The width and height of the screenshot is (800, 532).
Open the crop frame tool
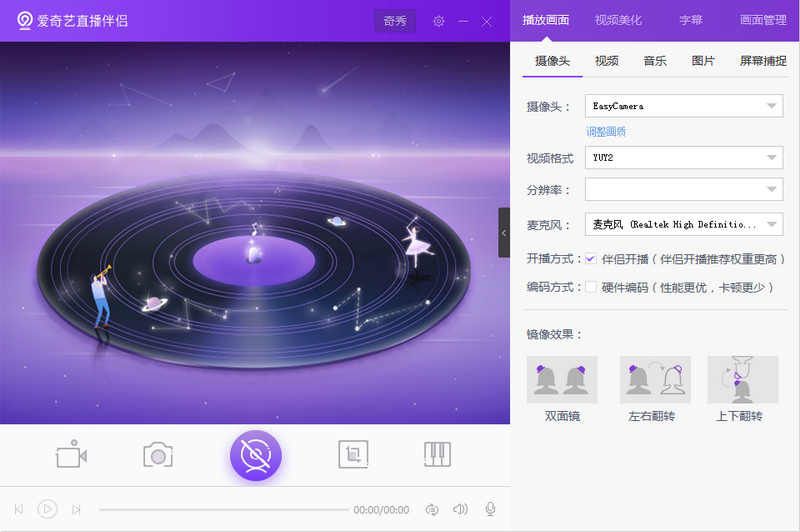(353, 454)
